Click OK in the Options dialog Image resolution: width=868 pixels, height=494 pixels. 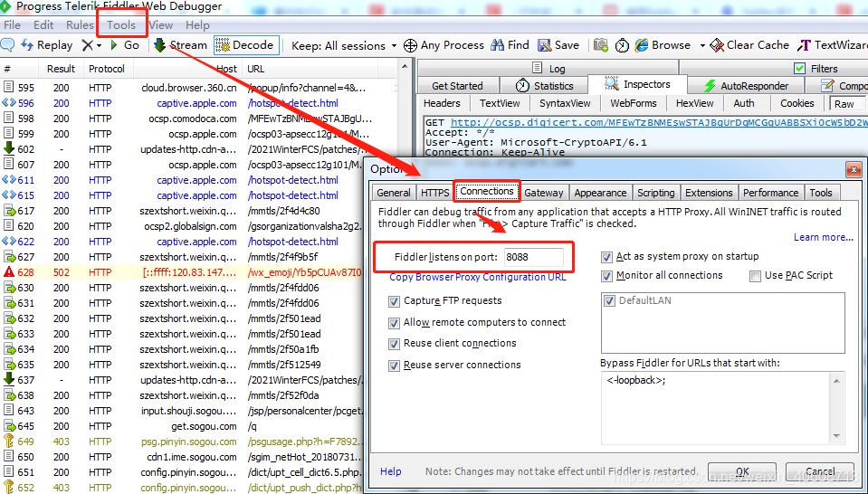[742, 472]
